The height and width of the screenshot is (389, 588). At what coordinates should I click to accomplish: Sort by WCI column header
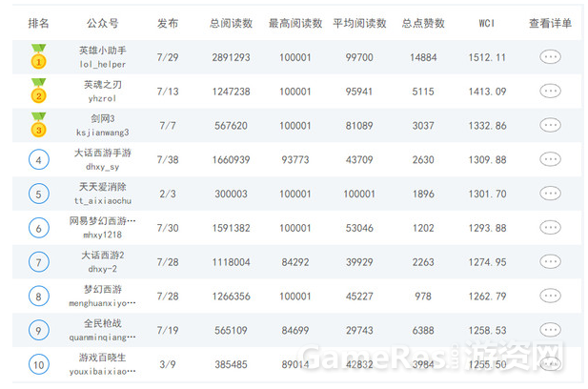[x=487, y=23]
